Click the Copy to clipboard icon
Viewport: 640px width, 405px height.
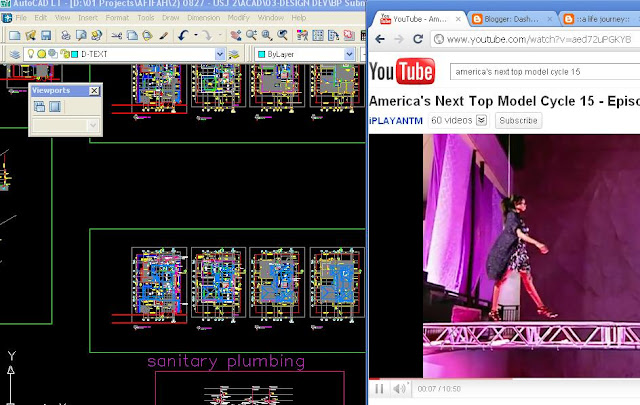[x=132, y=36]
